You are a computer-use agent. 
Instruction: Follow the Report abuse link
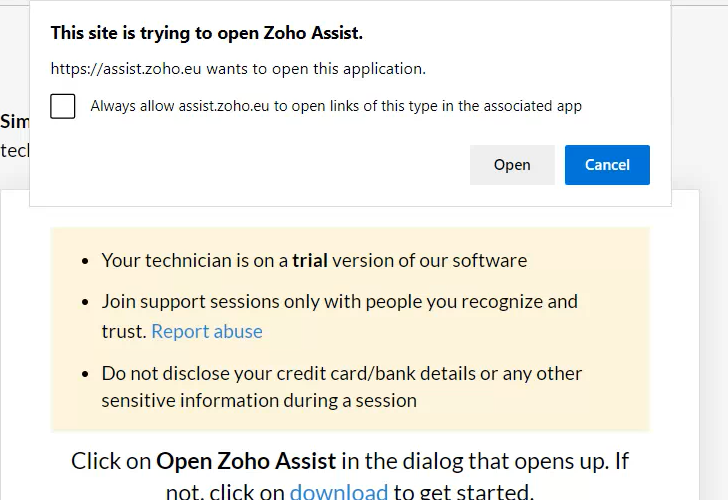tap(207, 331)
